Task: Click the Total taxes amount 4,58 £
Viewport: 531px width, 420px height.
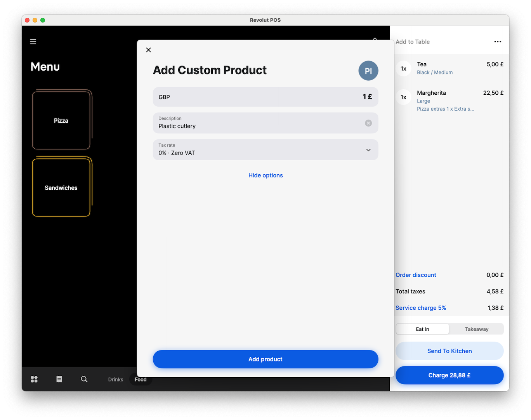Action: pyautogui.click(x=495, y=292)
